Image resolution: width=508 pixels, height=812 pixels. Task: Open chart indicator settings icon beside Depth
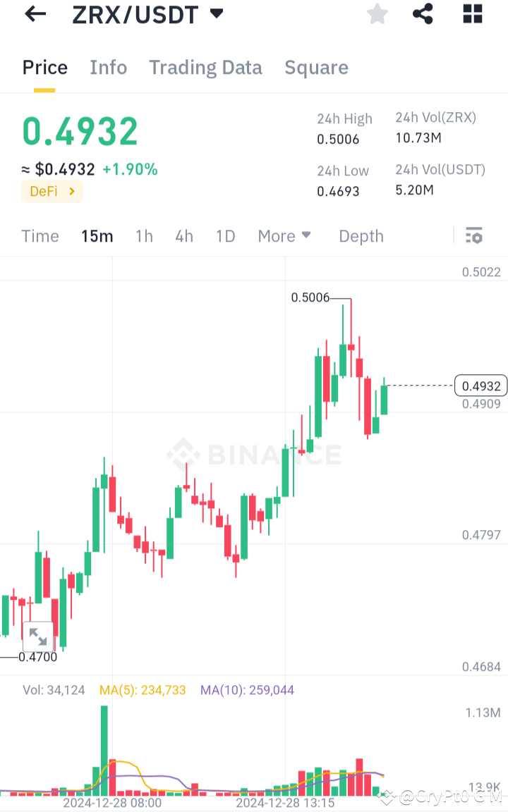pos(473,235)
